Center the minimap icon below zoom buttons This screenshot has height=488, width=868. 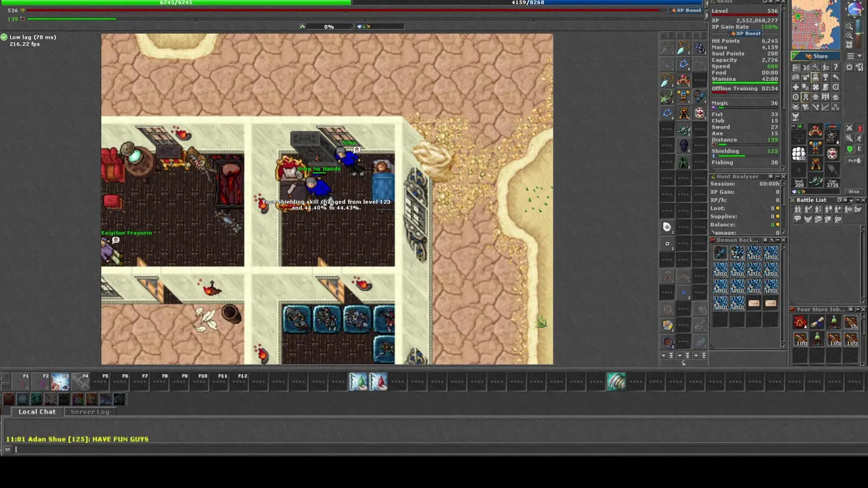click(x=849, y=44)
